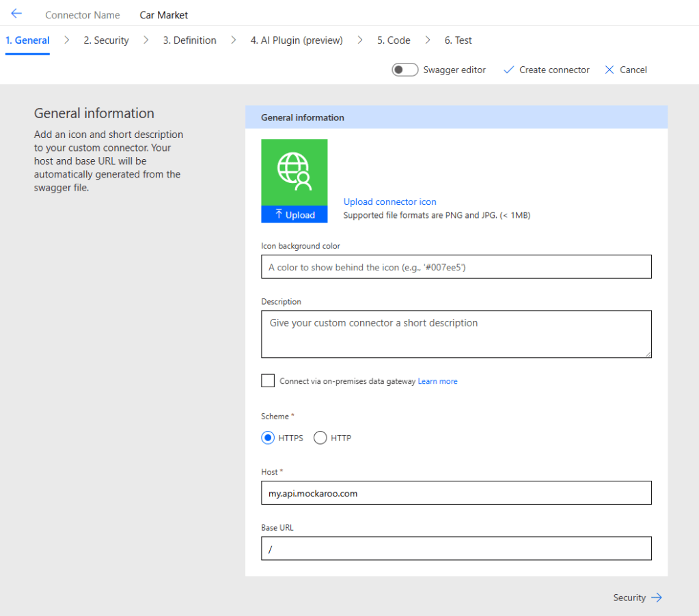699x616 pixels.
Task: Select the HTTPS scheme radio button
Action: tap(268, 438)
